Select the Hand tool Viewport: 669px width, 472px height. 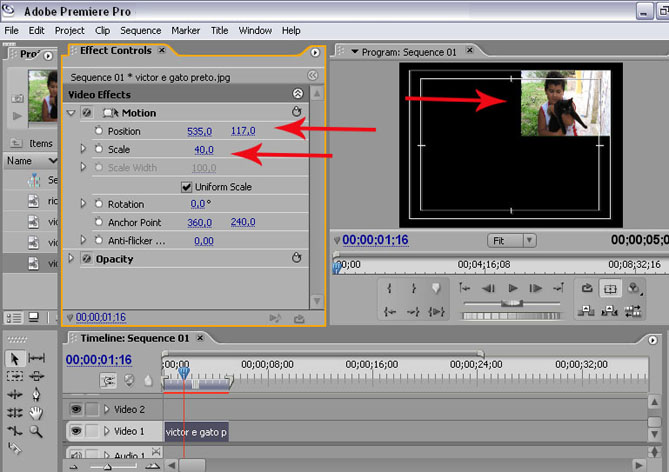(x=37, y=412)
